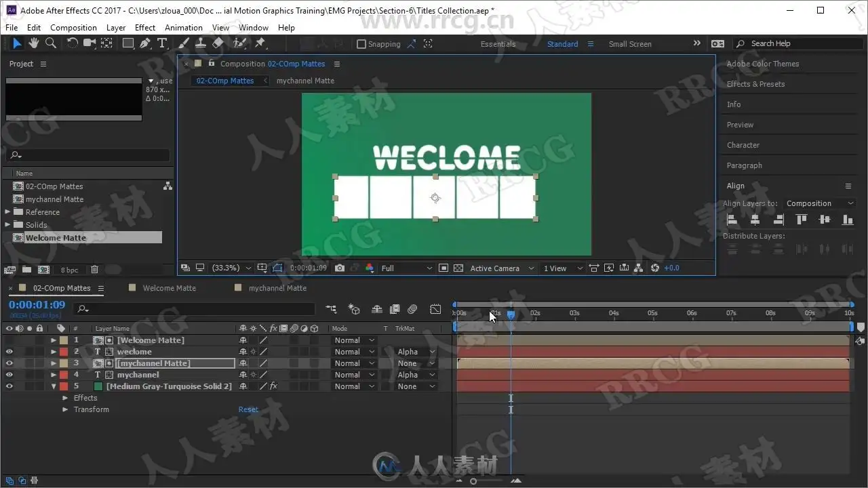Select the Horizontal Type tool
Image resolution: width=868 pixels, height=488 pixels.
click(162, 43)
